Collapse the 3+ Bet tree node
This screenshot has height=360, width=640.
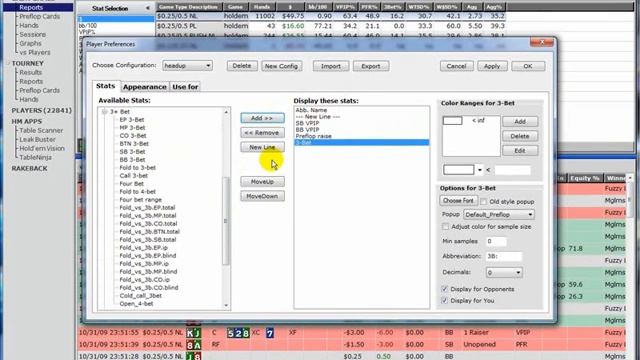tap(104, 111)
